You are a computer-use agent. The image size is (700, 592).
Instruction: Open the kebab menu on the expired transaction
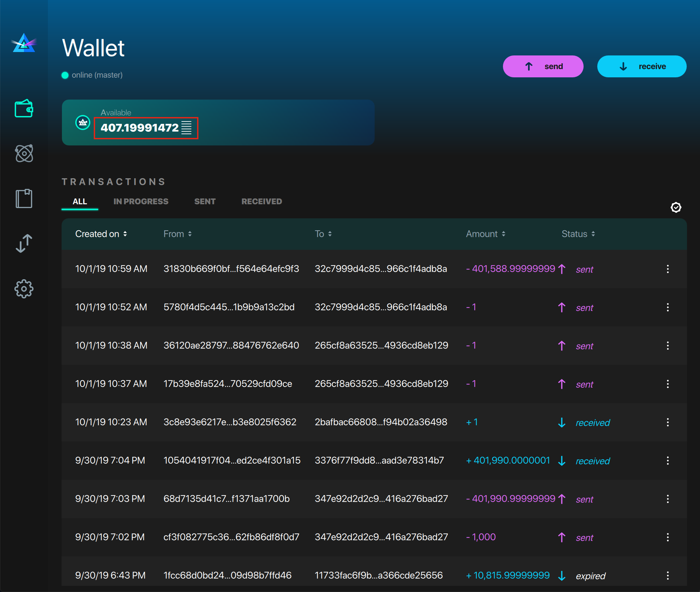[668, 575]
